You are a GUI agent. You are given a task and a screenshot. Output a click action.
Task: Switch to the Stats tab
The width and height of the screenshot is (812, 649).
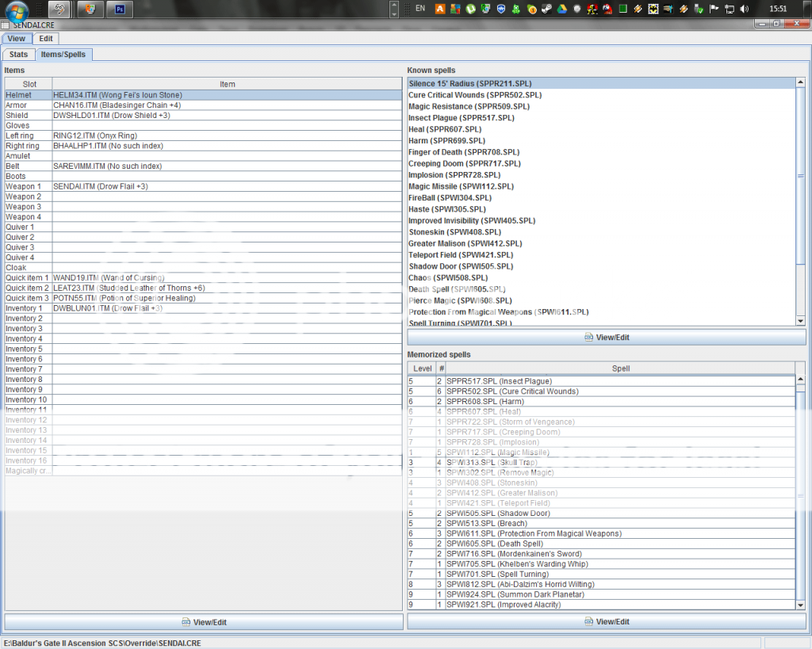pyautogui.click(x=18, y=55)
